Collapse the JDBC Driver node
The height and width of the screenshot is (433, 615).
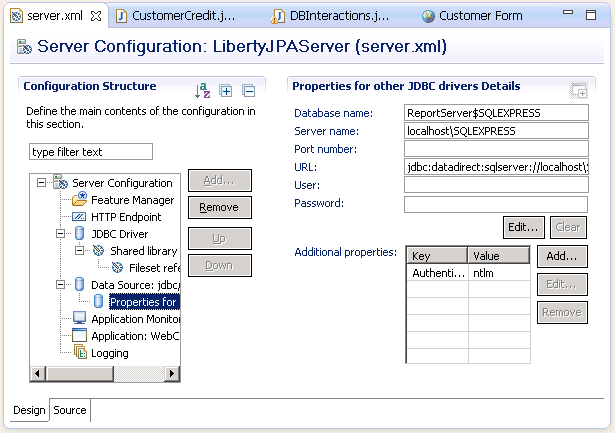pyautogui.click(x=60, y=234)
